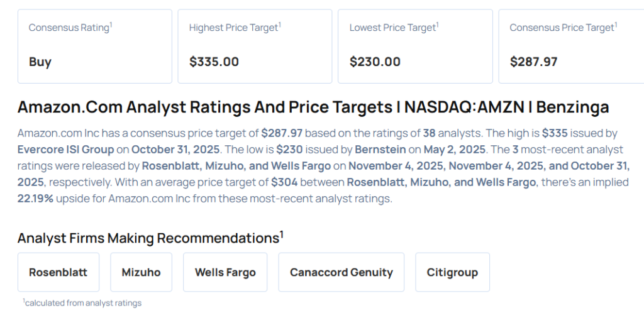Click the "Buy" consensus rating value
Viewport: 644px width, 330px height.
coord(40,62)
